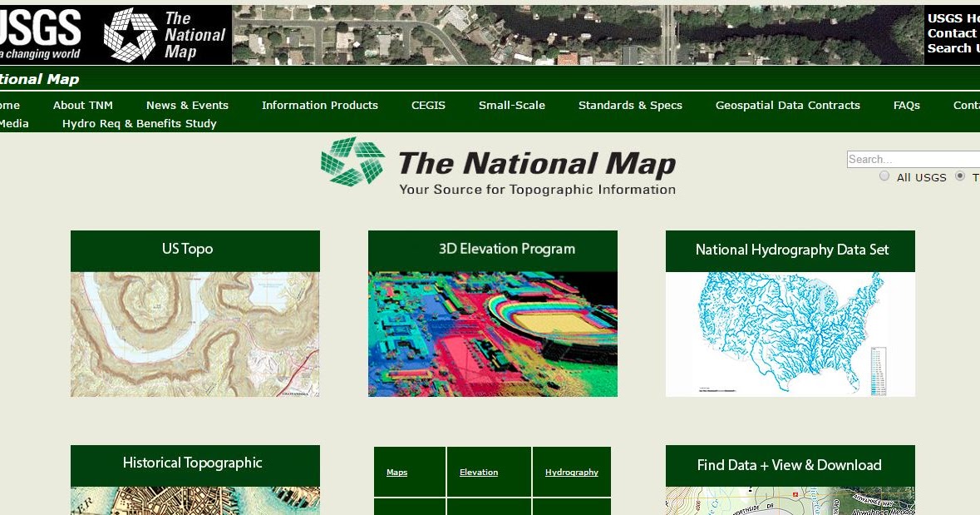Select the All USGS radio button
This screenshot has height=515, width=980.
(x=884, y=176)
